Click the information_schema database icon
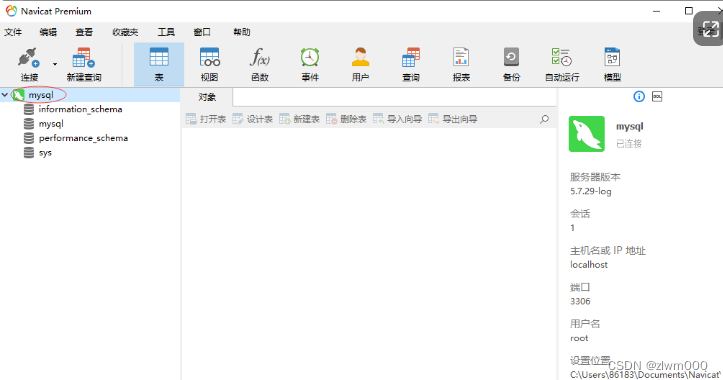Screen dimensions: 723x380 pyautogui.click(x=29, y=109)
